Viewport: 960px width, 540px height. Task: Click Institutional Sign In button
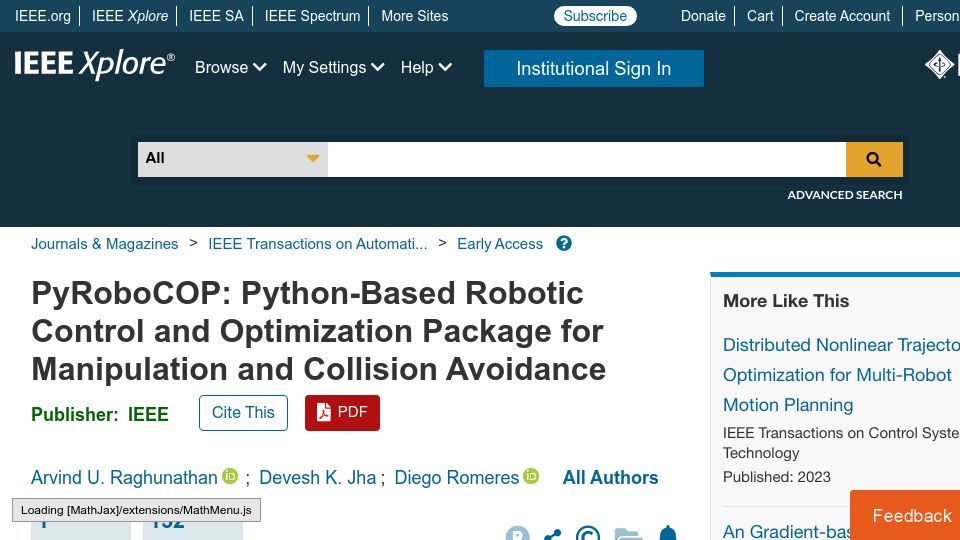593,69
